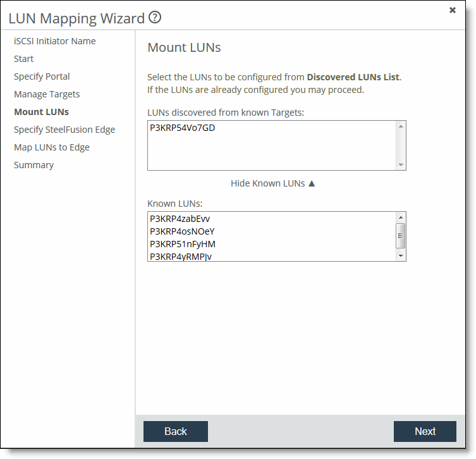The height and width of the screenshot is (459, 476).
Task: Select the Manage Targets step
Action: click(47, 94)
